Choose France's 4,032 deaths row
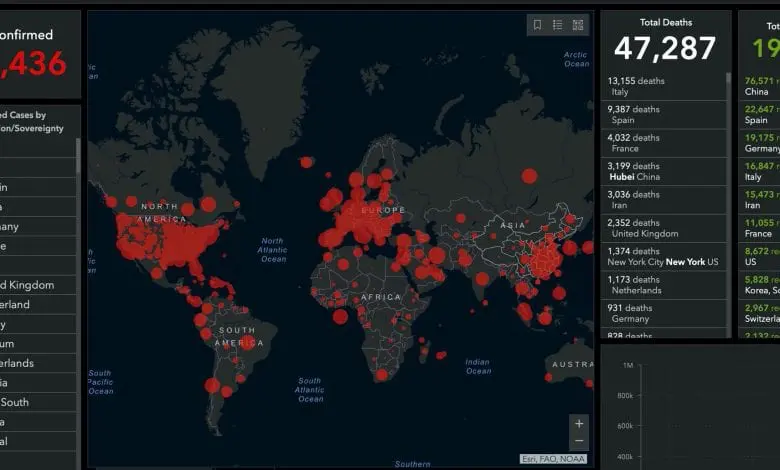780x470 pixels. pos(665,143)
